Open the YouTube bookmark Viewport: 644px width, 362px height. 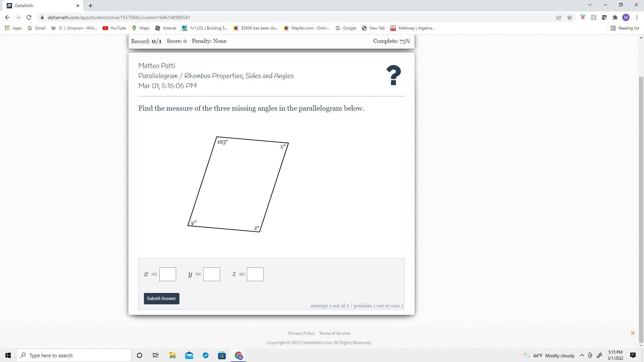(114, 28)
